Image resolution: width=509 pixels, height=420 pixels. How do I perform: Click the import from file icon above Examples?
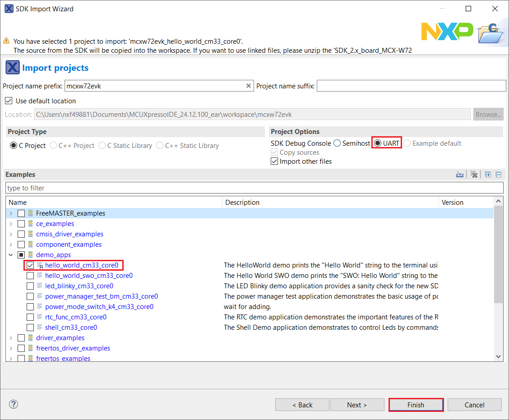(460, 175)
